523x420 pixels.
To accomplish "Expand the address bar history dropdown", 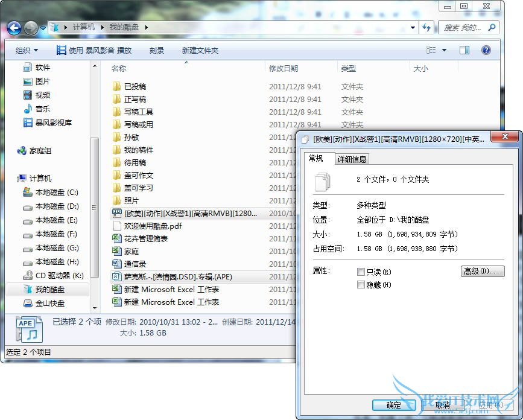I will 413,27.
